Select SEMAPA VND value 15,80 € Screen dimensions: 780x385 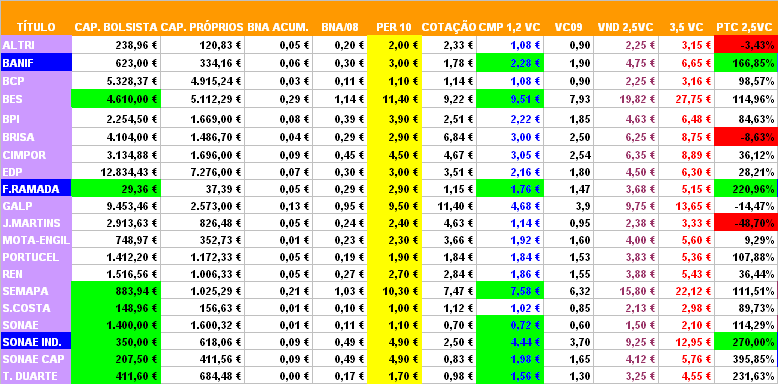pyautogui.click(x=626, y=290)
